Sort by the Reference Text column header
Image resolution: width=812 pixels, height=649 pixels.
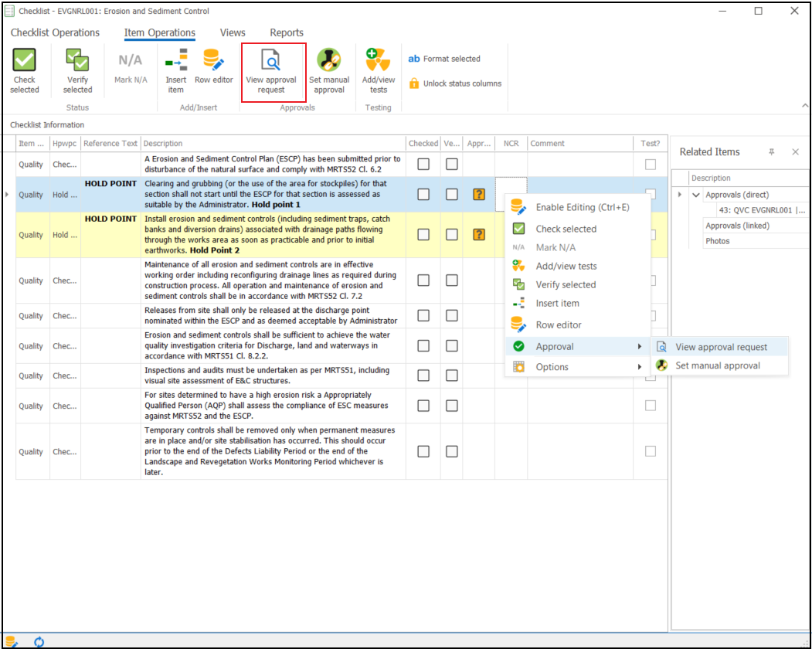click(110, 144)
